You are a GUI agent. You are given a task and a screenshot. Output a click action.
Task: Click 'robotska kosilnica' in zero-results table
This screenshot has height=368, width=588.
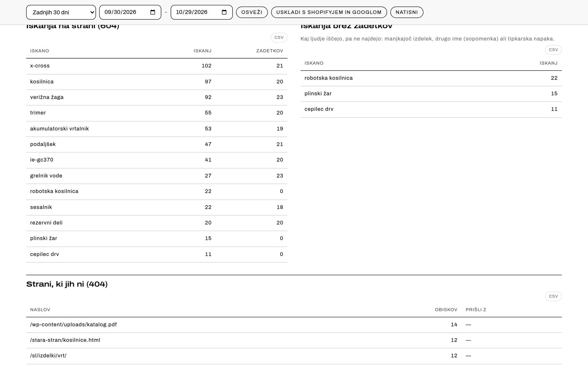pyautogui.click(x=329, y=78)
